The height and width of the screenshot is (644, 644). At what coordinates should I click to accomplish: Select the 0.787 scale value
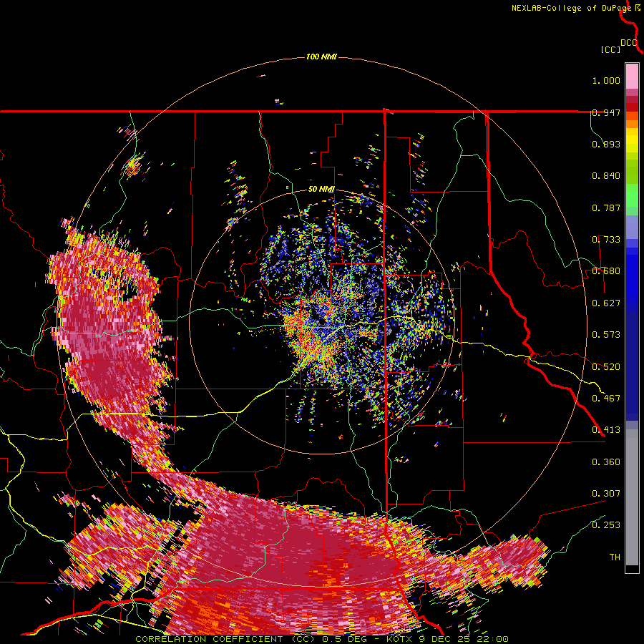pos(606,208)
